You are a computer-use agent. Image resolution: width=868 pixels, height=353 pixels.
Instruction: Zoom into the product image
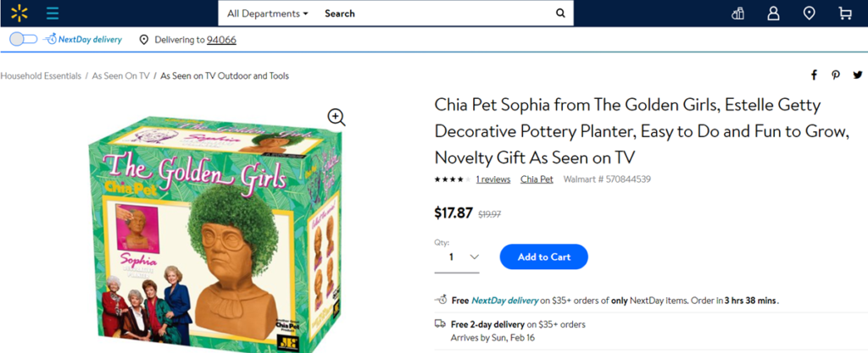337,118
